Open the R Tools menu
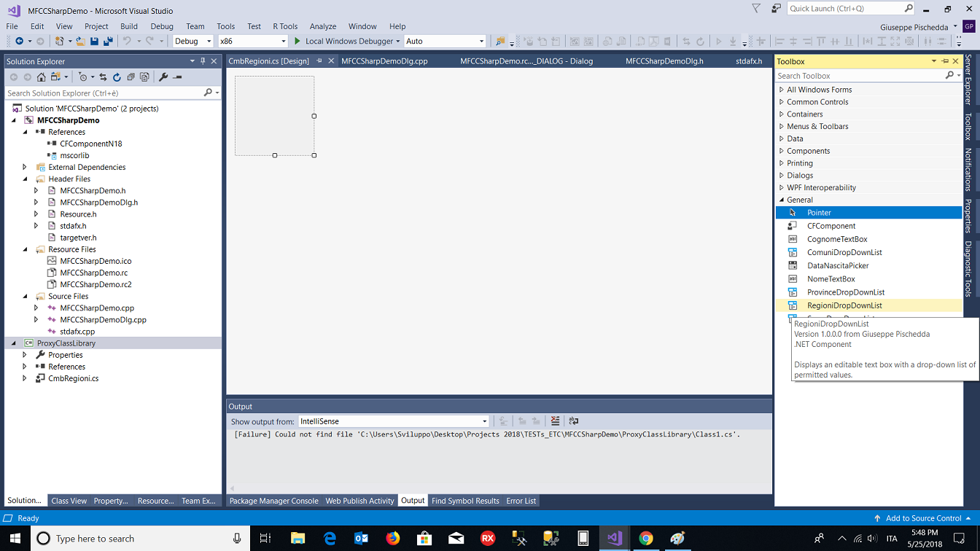 coord(285,26)
